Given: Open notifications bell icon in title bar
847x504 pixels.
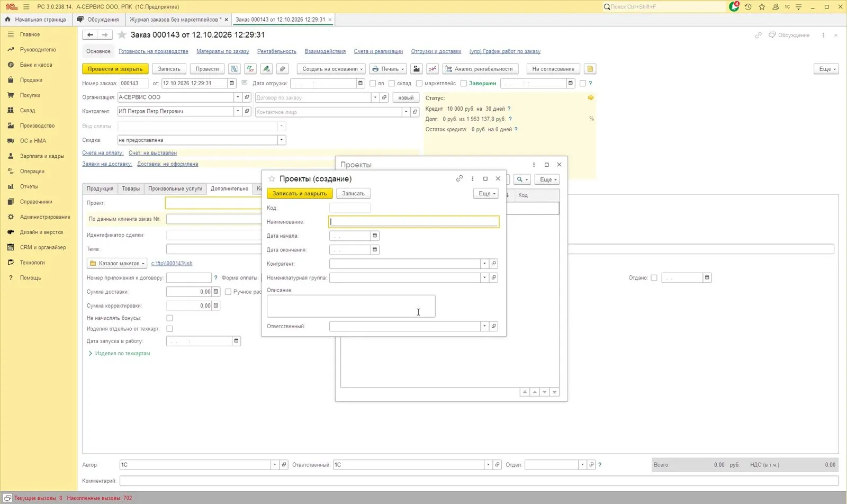Looking at the screenshot, I should click(x=734, y=7).
